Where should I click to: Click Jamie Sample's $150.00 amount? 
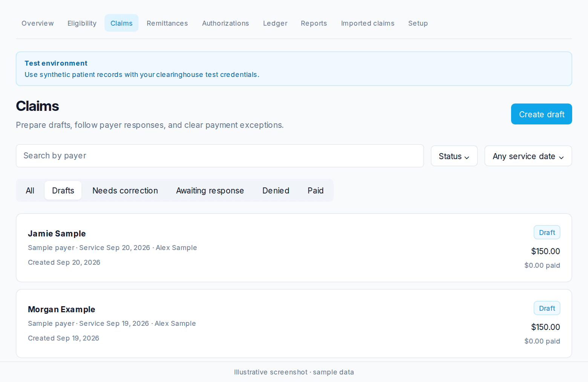pyautogui.click(x=545, y=251)
